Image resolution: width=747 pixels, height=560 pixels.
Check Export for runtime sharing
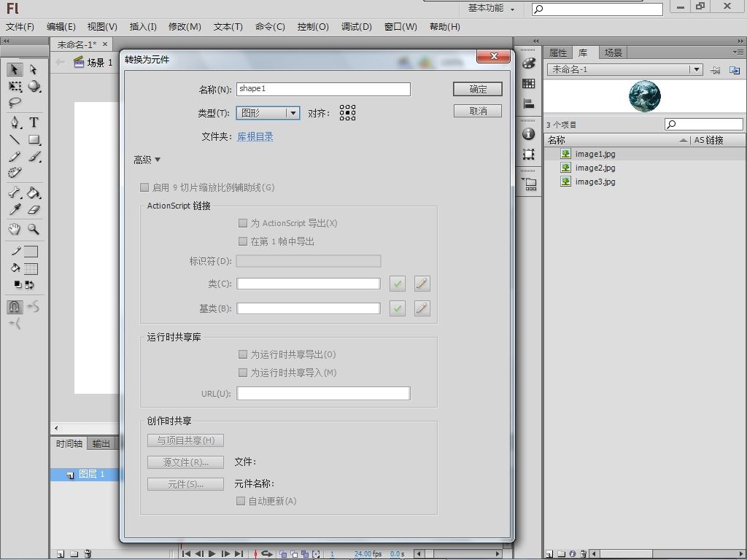(x=243, y=354)
